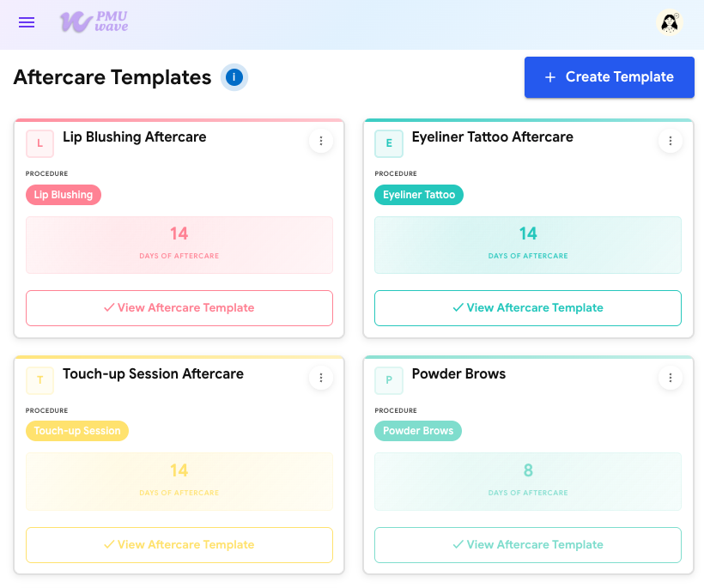Open options menu on Eyeliner Tattoo card
Image resolution: width=704 pixels, height=588 pixels.
(x=671, y=141)
